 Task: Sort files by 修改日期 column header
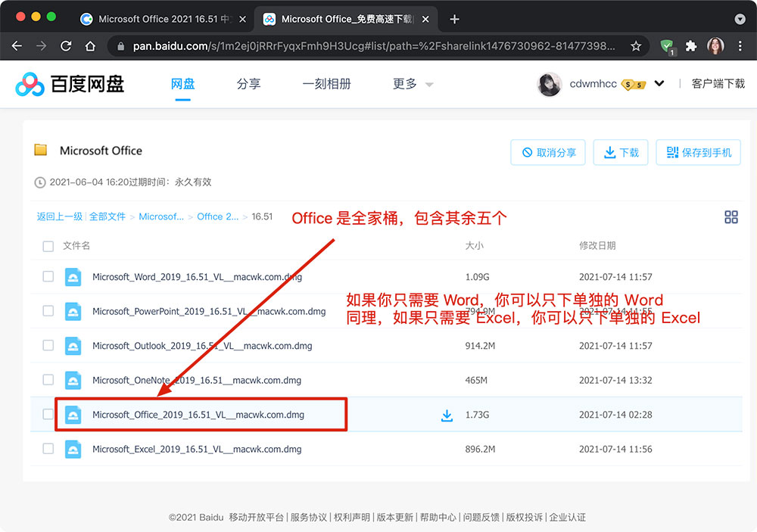597,246
